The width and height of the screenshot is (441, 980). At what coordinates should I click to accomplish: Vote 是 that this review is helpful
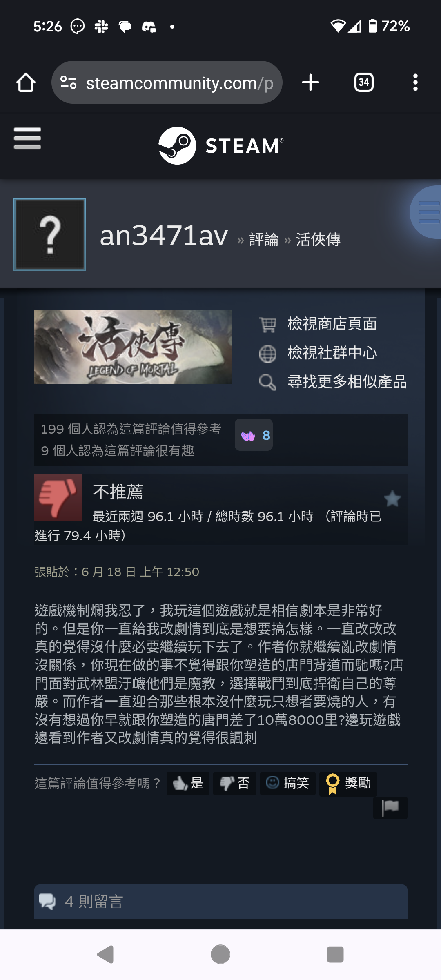[188, 783]
